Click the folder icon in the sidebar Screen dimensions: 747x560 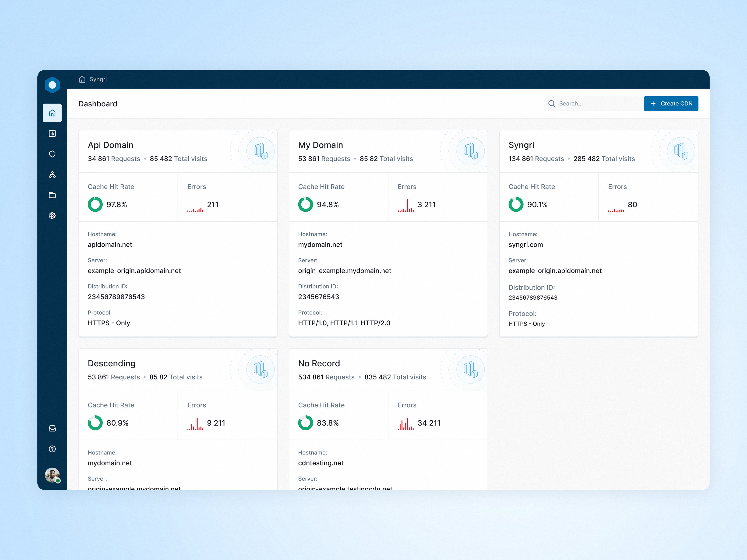click(52, 195)
